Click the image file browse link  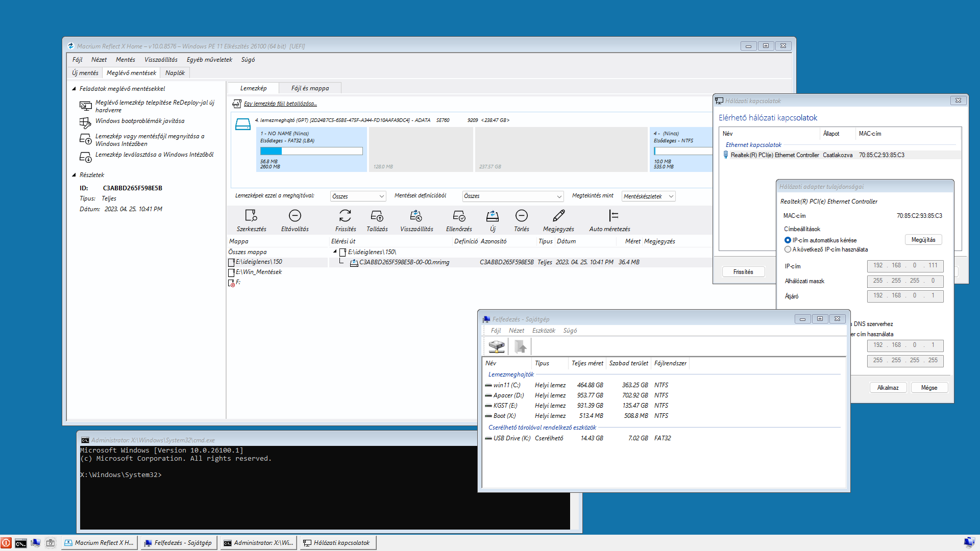(x=280, y=104)
